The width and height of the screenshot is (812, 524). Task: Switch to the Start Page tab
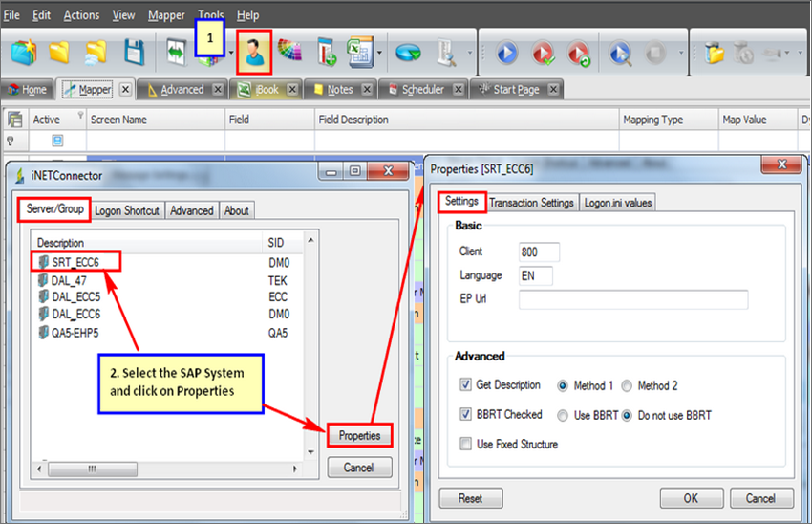516,89
